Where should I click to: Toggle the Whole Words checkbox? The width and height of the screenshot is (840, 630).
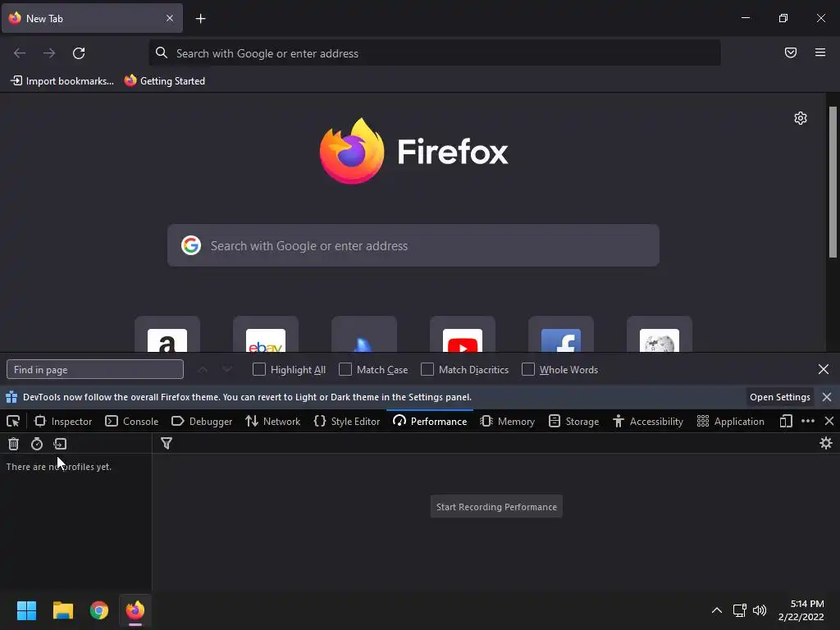pyautogui.click(x=528, y=369)
